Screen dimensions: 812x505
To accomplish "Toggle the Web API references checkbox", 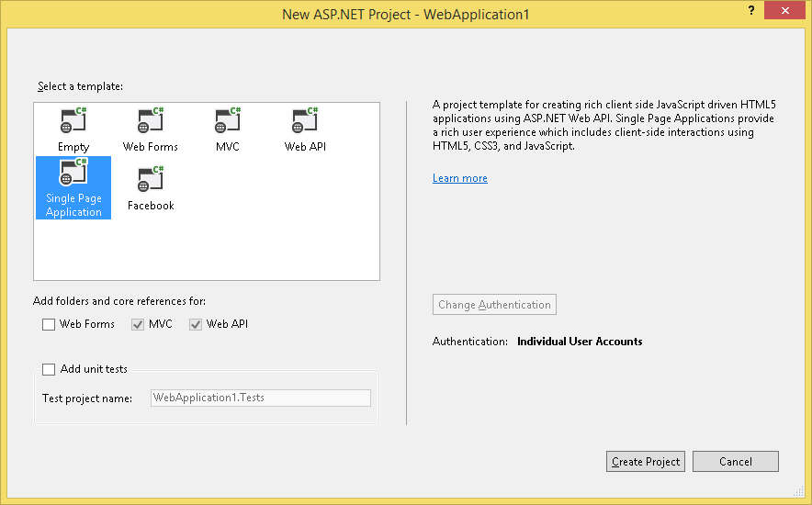I will coord(196,324).
